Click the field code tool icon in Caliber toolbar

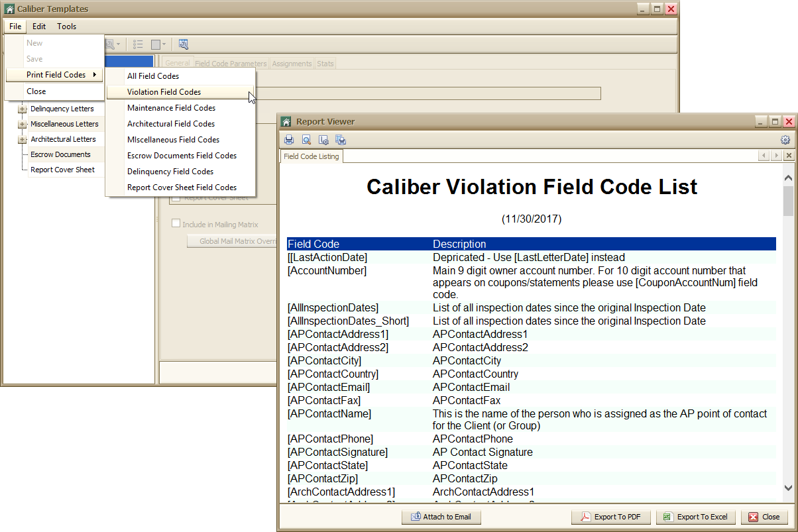pyautogui.click(x=184, y=44)
